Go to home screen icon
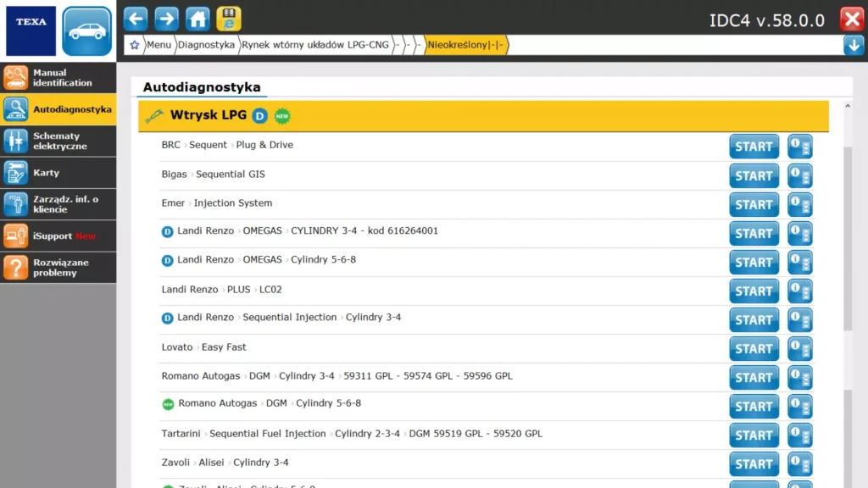This screenshot has height=488, width=868. pos(198,18)
